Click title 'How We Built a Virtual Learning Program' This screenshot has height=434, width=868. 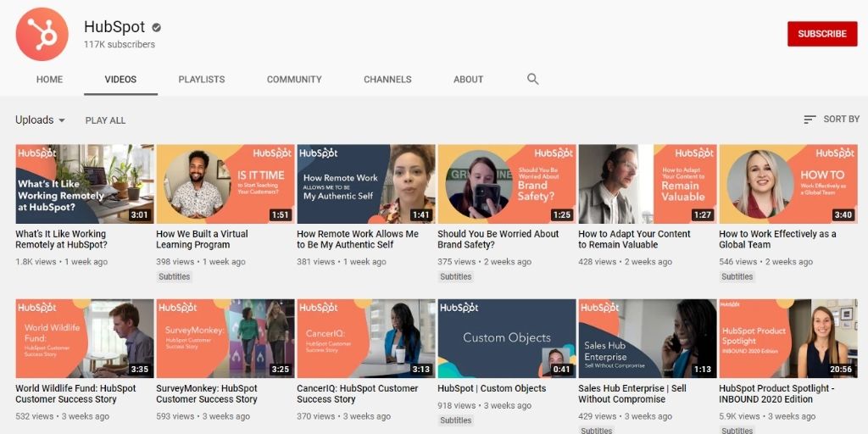click(202, 239)
